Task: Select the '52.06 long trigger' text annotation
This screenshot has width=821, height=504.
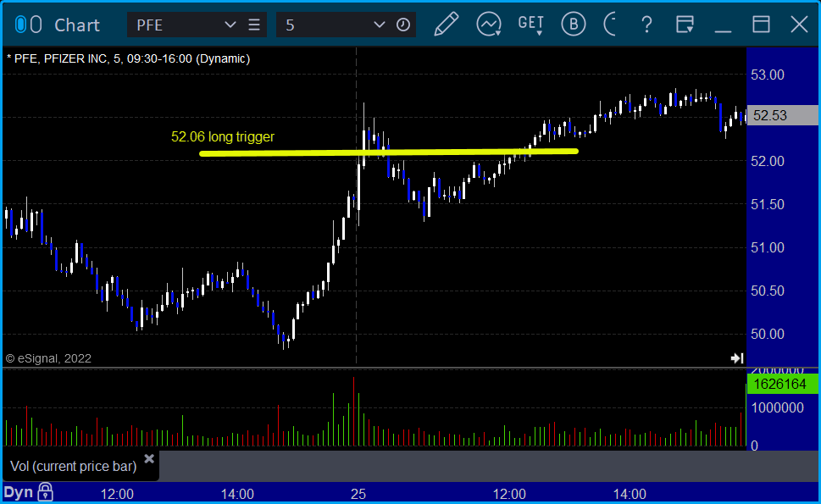Action: tap(223, 136)
